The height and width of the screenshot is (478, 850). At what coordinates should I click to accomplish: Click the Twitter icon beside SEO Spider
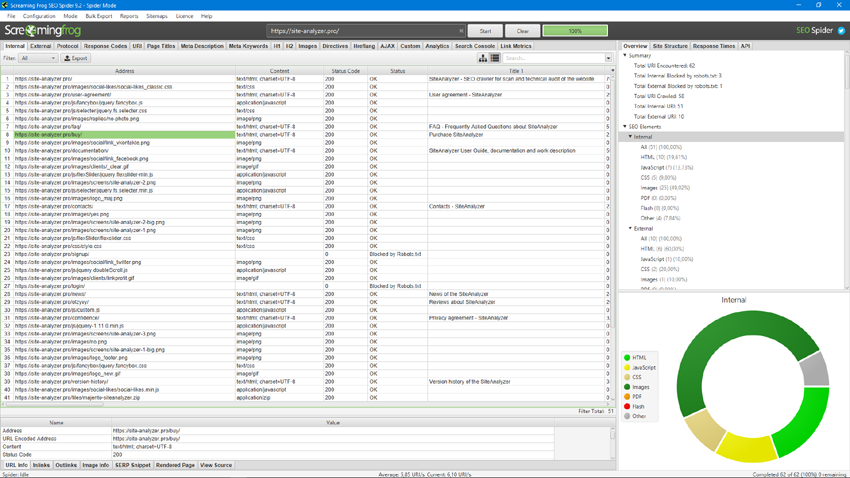[x=841, y=31]
